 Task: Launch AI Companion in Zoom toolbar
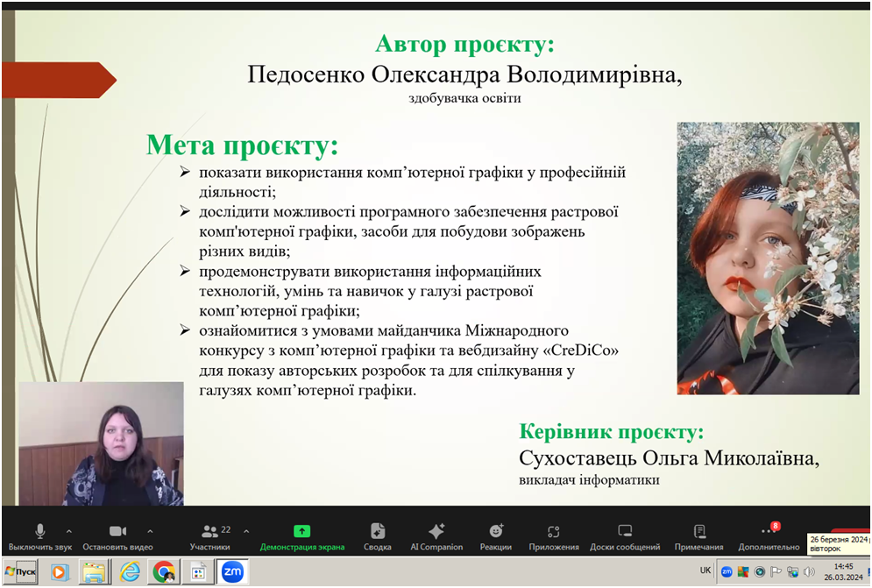[x=436, y=537]
